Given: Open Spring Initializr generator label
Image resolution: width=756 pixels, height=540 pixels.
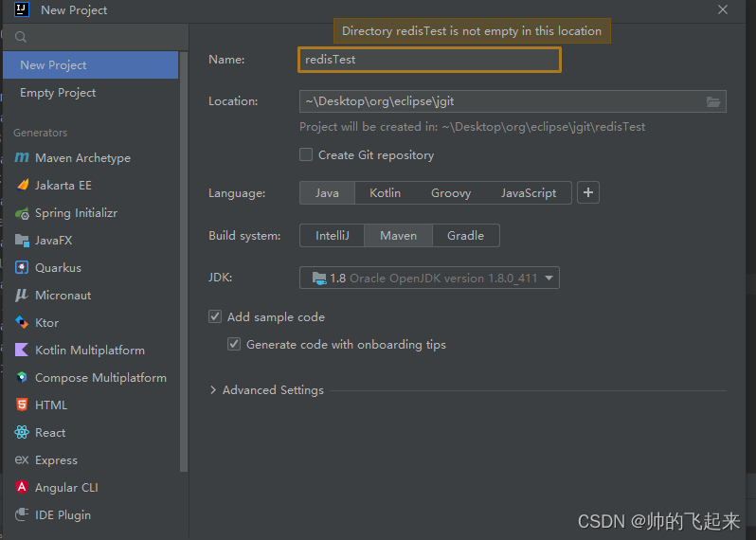Looking at the screenshot, I should click(x=76, y=213).
